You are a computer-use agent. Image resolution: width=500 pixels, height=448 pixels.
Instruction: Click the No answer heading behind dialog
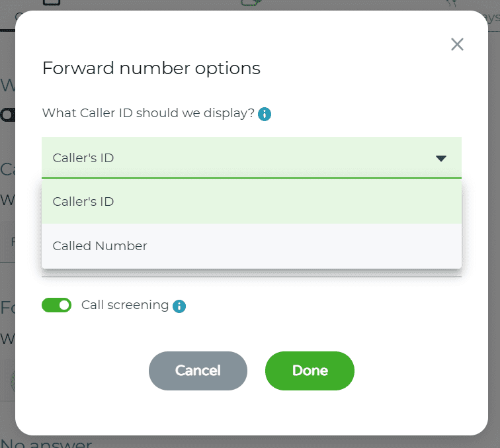pos(46,443)
